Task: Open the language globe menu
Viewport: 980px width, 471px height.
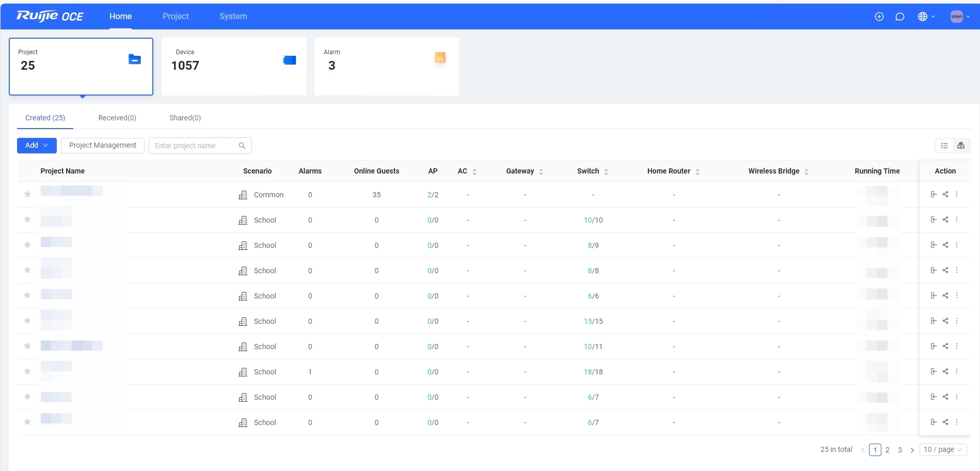Action: (x=926, y=17)
